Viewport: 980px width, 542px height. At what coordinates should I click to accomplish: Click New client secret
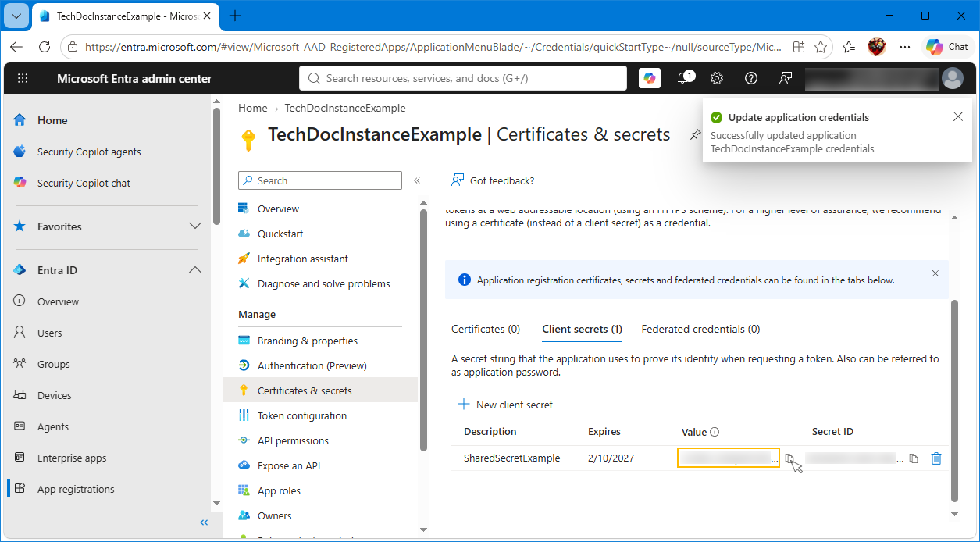coord(505,405)
